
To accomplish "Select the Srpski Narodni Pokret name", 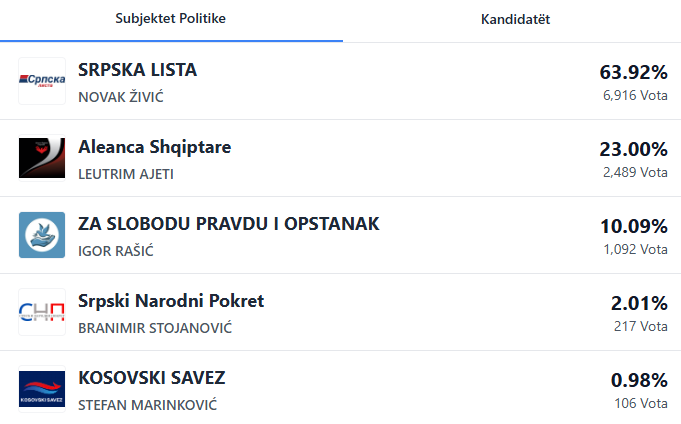I will tap(171, 301).
